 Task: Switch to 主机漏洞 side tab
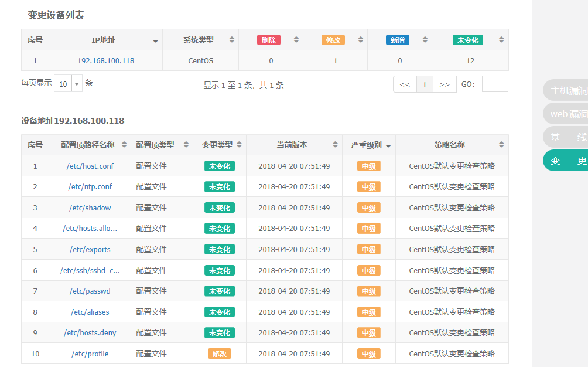point(568,90)
